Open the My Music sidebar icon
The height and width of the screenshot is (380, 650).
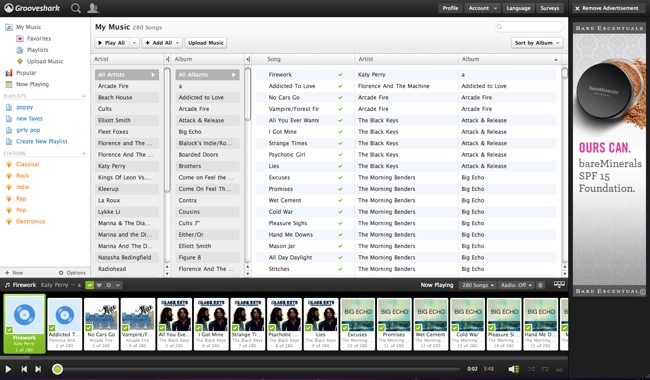tap(9, 27)
